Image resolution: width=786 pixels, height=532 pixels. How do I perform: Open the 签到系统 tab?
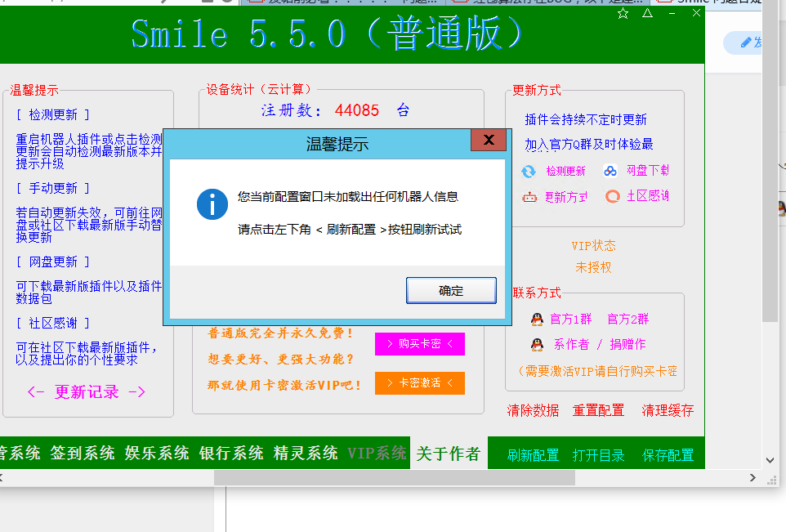coord(83,453)
